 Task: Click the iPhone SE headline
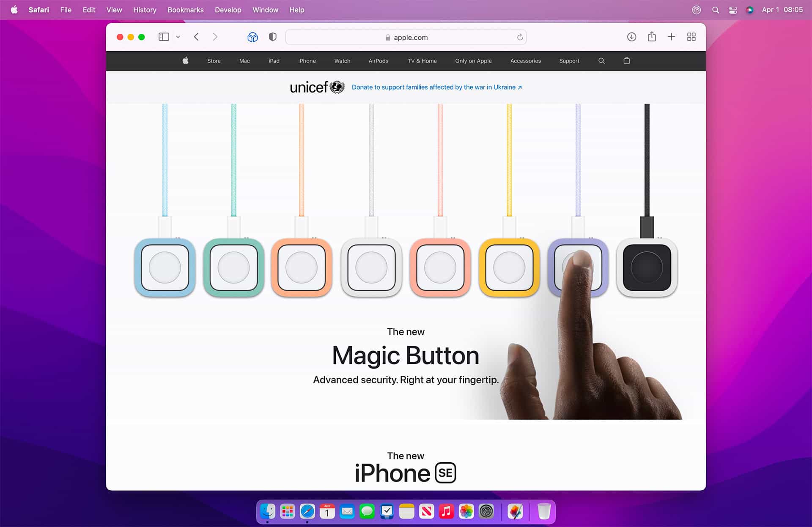405,473
